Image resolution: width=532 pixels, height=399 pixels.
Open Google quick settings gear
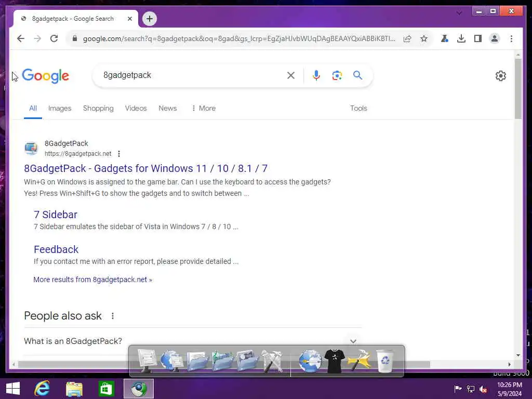(x=500, y=76)
